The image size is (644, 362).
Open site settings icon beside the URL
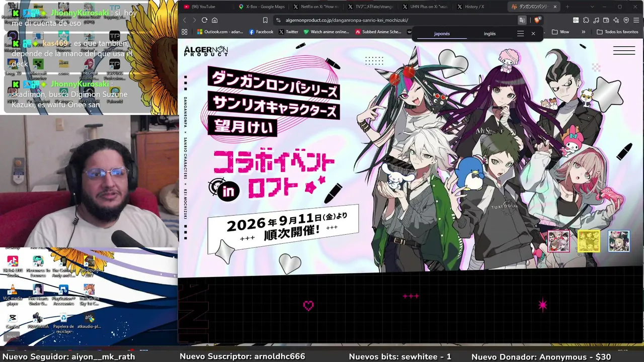(x=278, y=20)
